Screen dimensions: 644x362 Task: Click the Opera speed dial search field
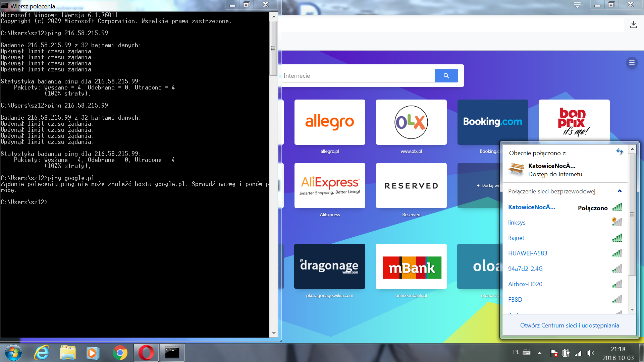[359, 76]
